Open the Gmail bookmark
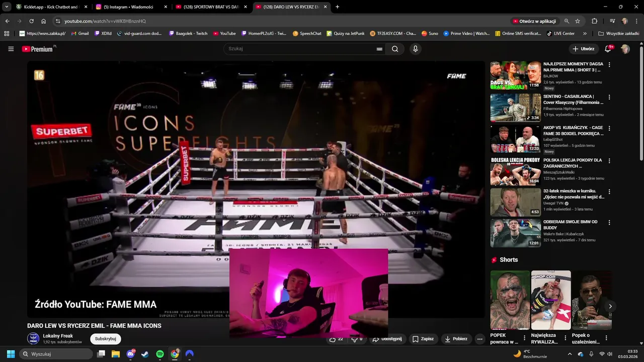The image size is (644, 362). [x=80, y=33]
